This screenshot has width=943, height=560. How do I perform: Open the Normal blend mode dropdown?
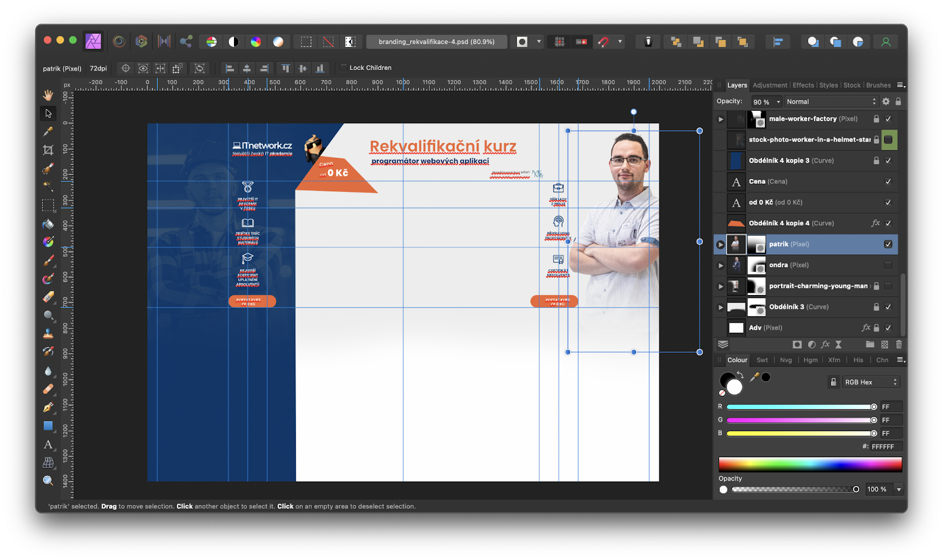tap(830, 102)
